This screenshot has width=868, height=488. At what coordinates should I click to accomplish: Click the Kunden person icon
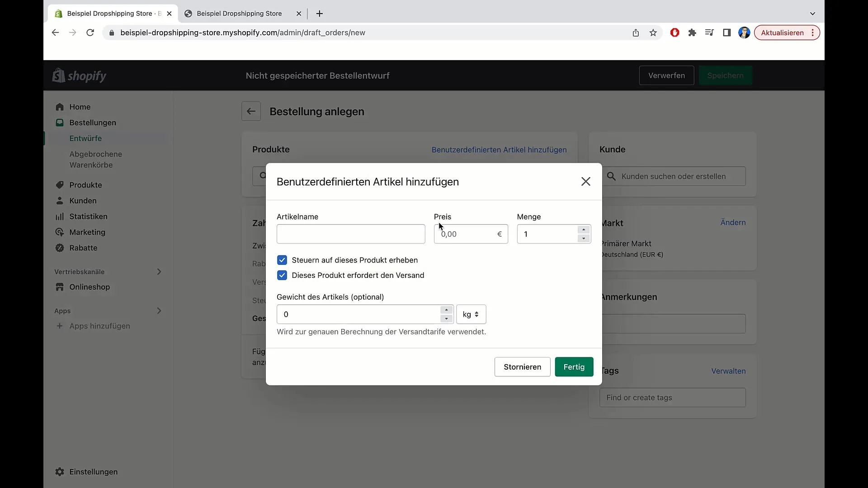(x=60, y=201)
